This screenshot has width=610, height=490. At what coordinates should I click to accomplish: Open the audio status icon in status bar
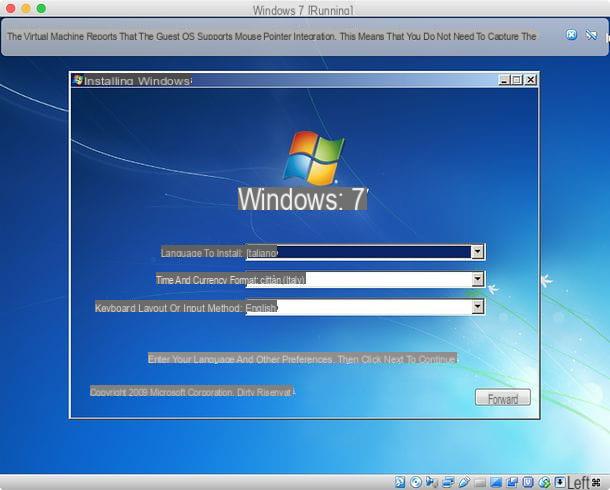432,483
